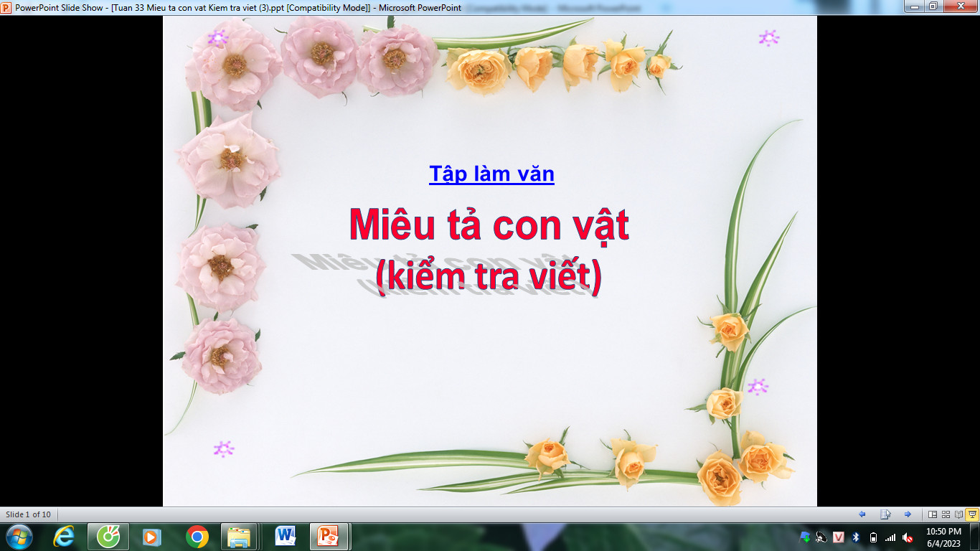The image size is (980, 551).
Task: Go to the previous slide using the arrow
Action: [x=862, y=514]
